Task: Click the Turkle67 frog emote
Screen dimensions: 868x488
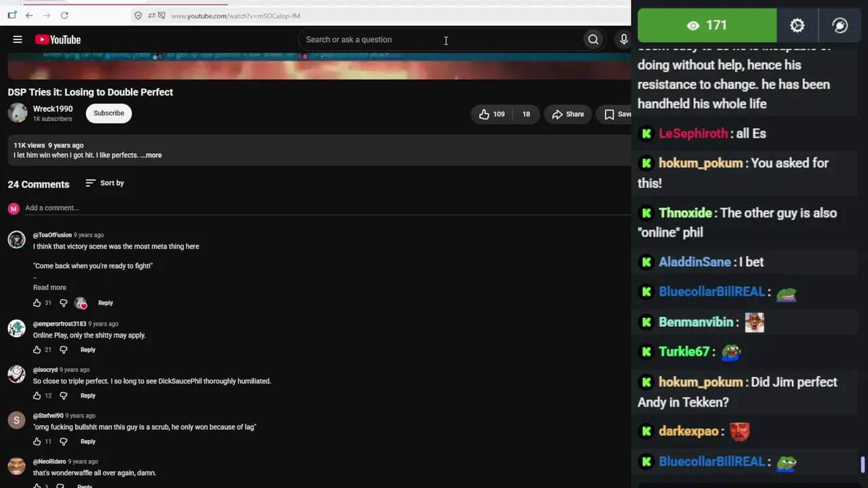Action: pyautogui.click(x=731, y=352)
